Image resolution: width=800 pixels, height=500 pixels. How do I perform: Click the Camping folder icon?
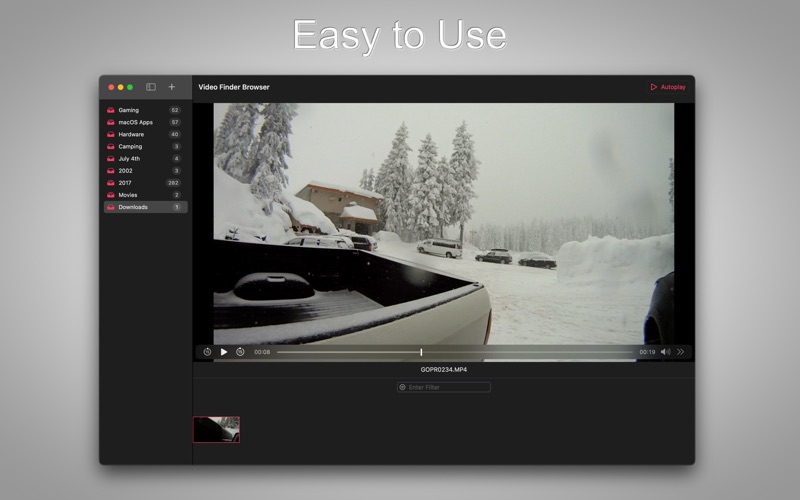(111, 146)
